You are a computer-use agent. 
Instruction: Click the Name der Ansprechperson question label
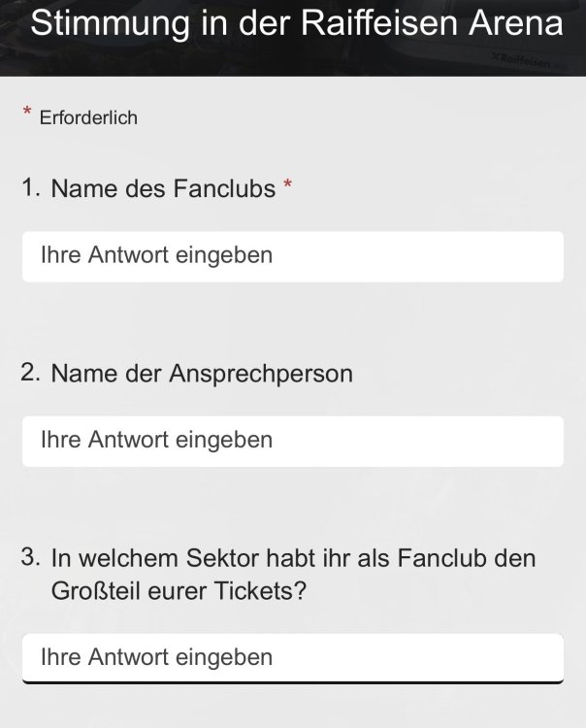[x=202, y=373]
